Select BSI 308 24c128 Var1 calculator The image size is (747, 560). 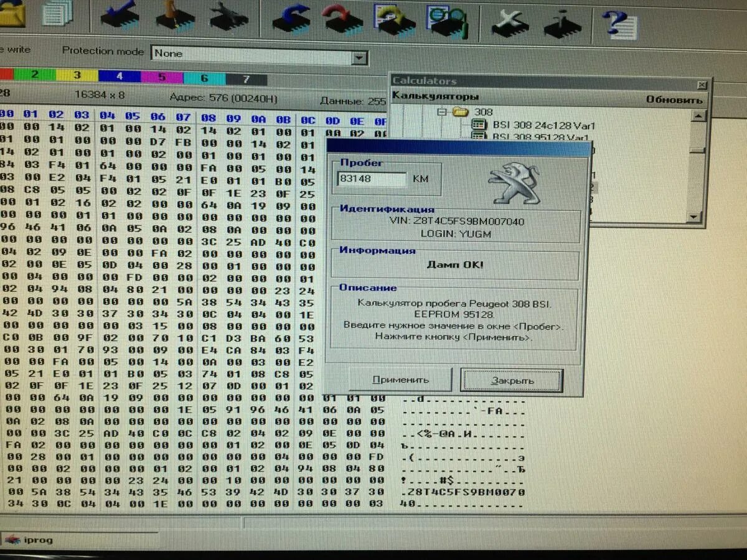543,126
